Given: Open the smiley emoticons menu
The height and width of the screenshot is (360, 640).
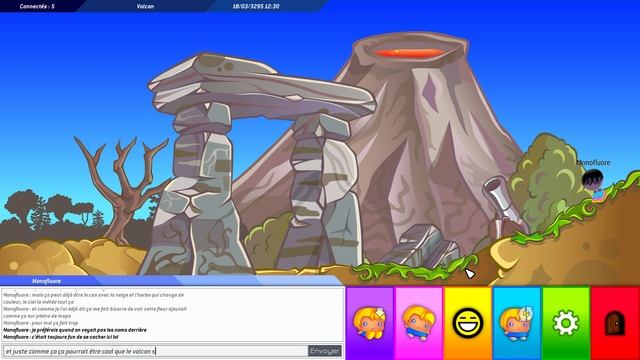Looking at the screenshot, I should (468, 323).
